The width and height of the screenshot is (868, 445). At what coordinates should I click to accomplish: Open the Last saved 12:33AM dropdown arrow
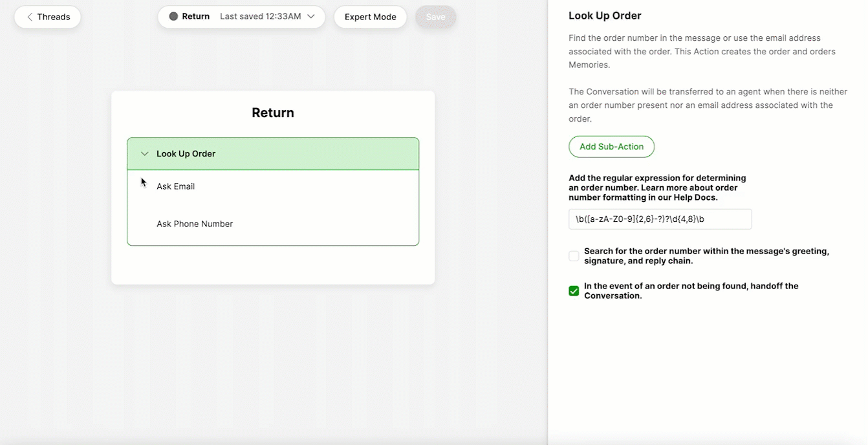click(311, 17)
